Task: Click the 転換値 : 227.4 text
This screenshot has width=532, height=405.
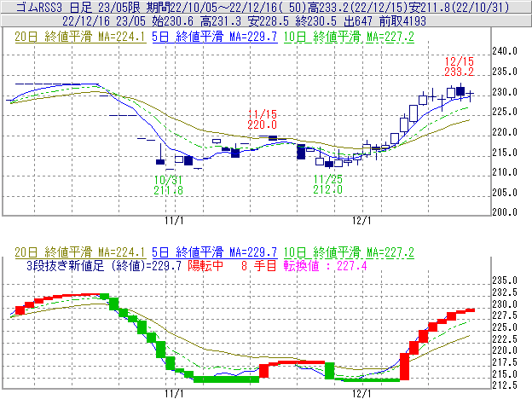Action: pyautogui.click(x=326, y=265)
